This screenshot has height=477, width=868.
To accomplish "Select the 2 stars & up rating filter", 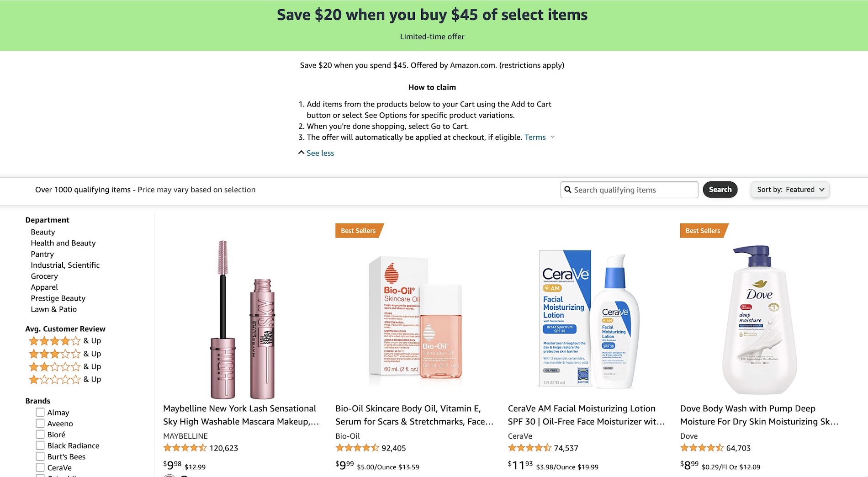I will [55, 366].
